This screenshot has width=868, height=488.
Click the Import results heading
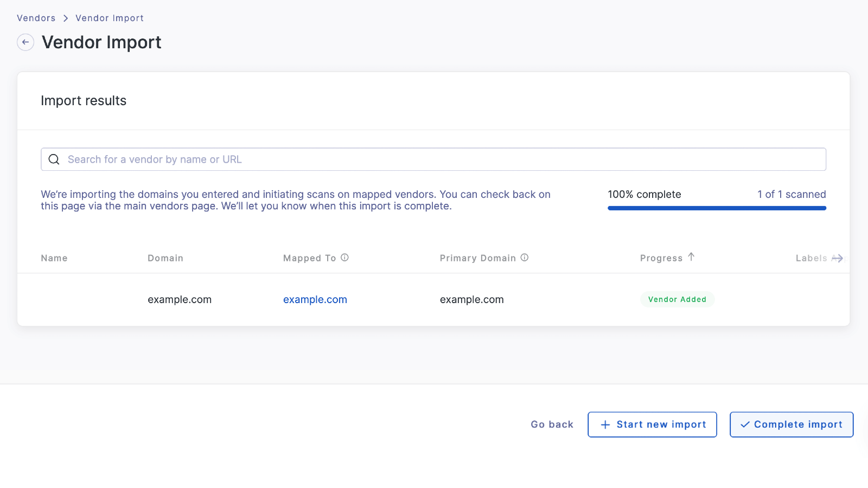click(x=84, y=101)
